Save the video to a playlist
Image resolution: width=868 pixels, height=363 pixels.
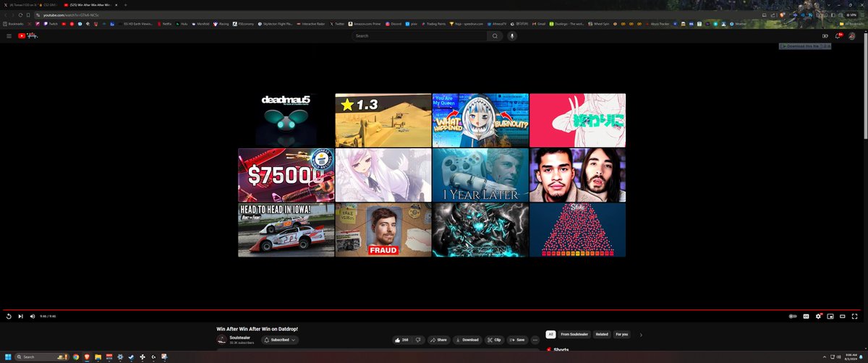517,339
